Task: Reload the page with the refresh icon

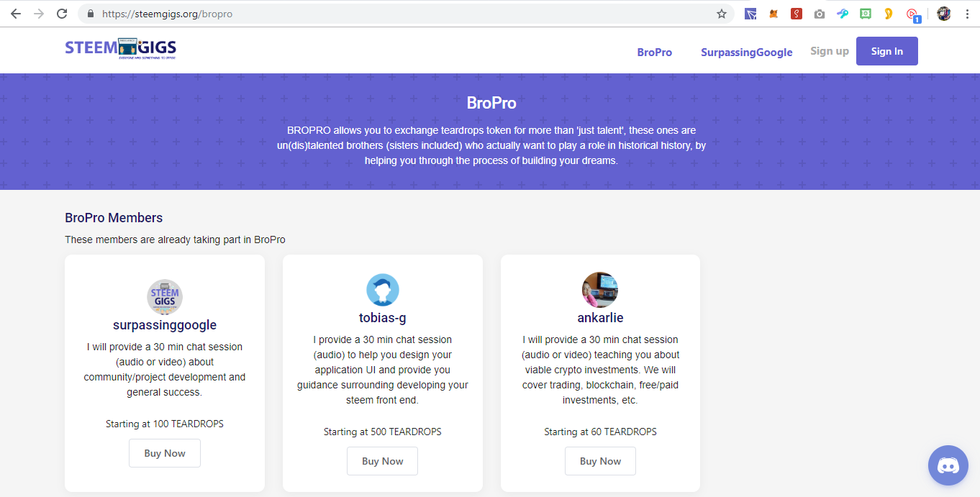Action: tap(62, 14)
